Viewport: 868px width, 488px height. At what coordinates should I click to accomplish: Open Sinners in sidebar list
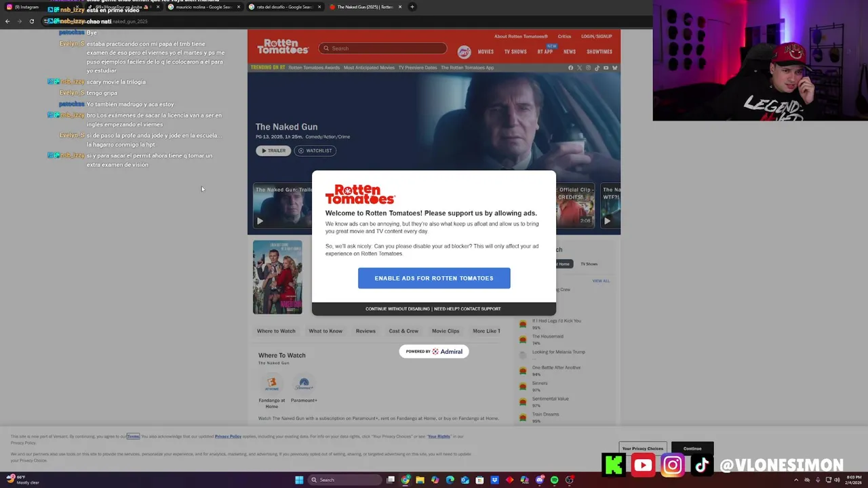(540, 383)
